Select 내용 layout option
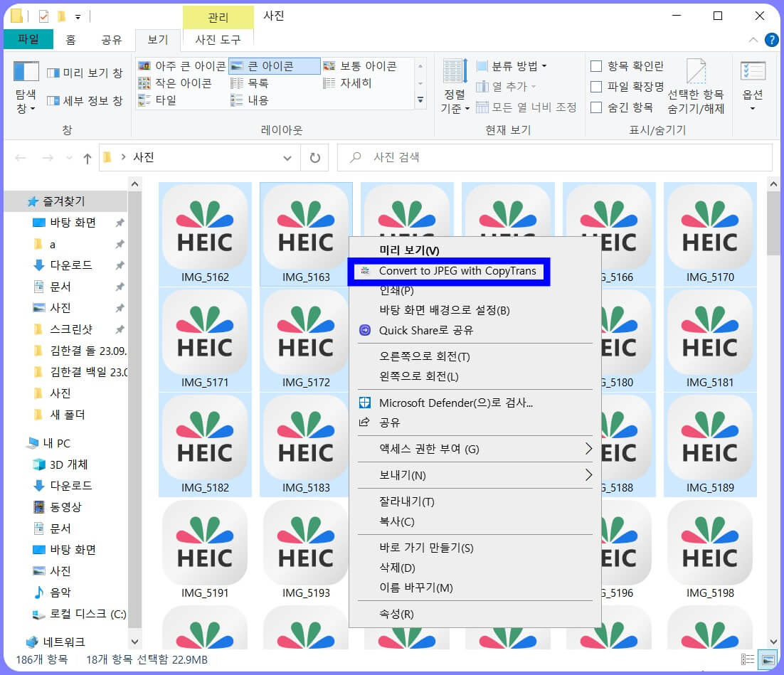Viewport: 784px width, 675px height. (x=249, y=100)
